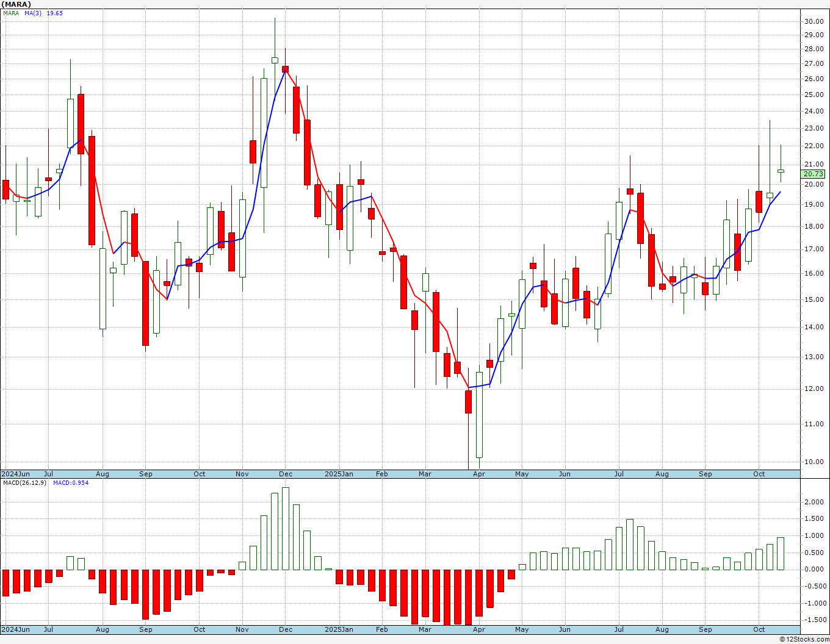The image size is (830, 644).
Task: Select 2025Jan on the MACD panel date axis
Action: 339,629
